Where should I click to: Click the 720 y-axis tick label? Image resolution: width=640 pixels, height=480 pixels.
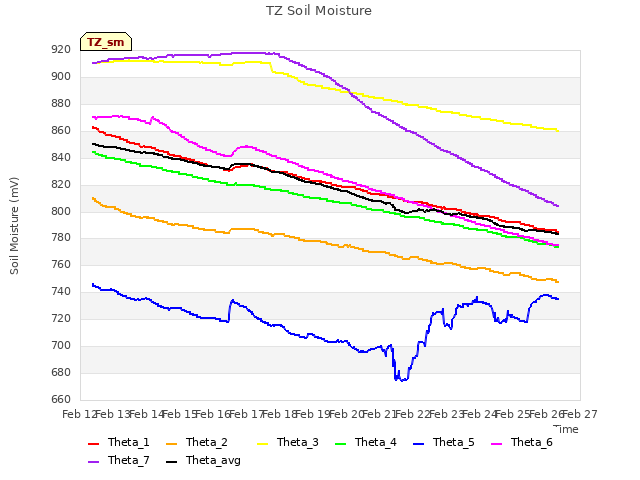61,318
